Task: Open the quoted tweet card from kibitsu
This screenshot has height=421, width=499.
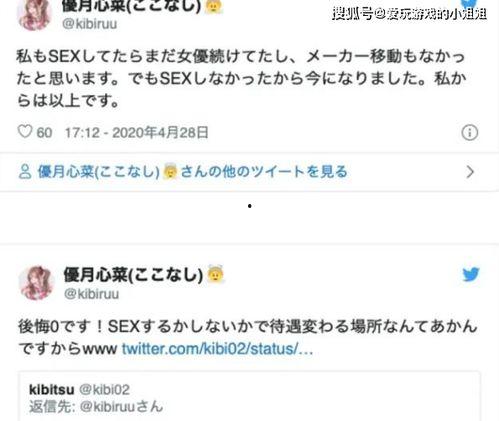Action: point(249,396)
